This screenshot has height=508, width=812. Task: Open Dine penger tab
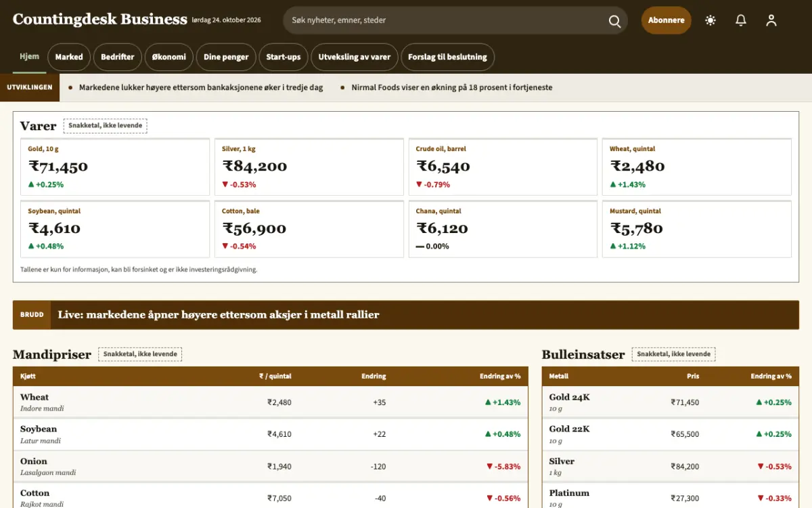pos(226,57)
